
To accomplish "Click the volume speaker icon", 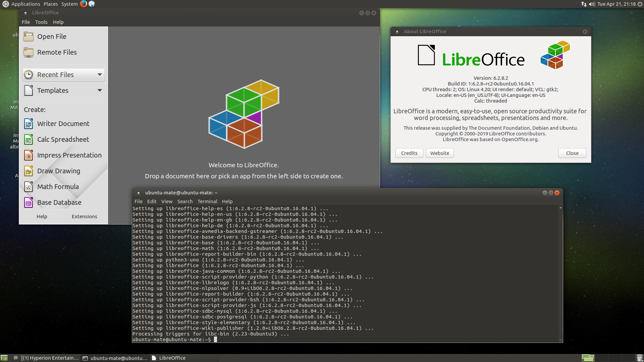I will (x=592, y=4).
